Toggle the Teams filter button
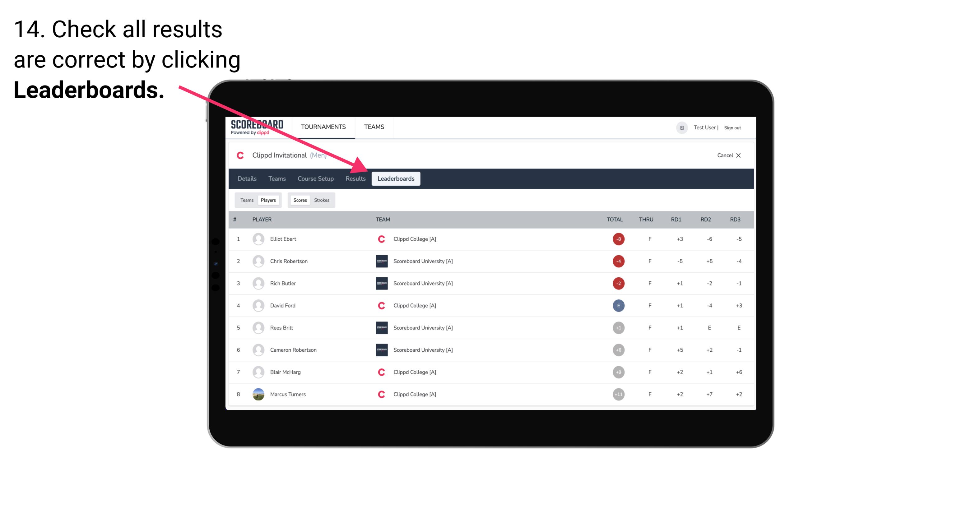980x527 pixels. click(245, 200)
